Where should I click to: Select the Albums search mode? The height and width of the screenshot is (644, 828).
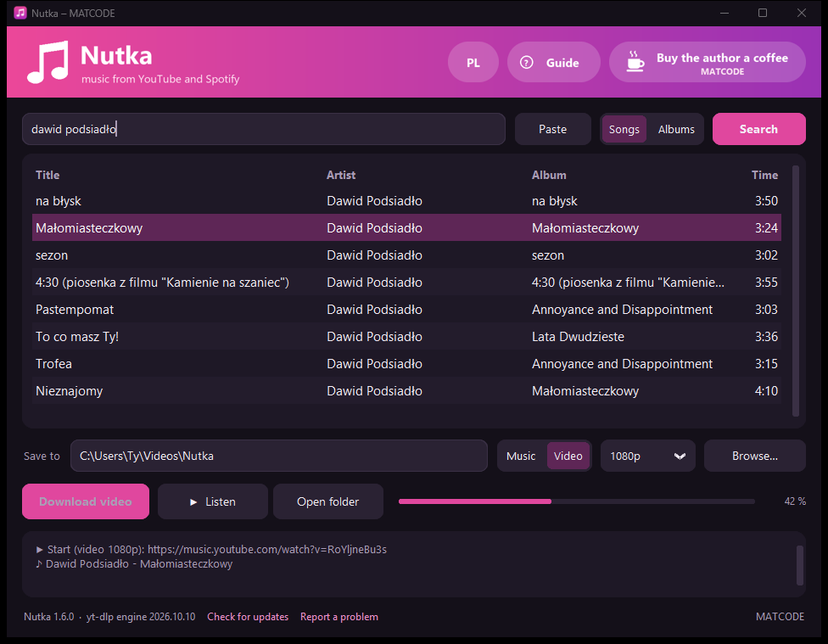676,129
